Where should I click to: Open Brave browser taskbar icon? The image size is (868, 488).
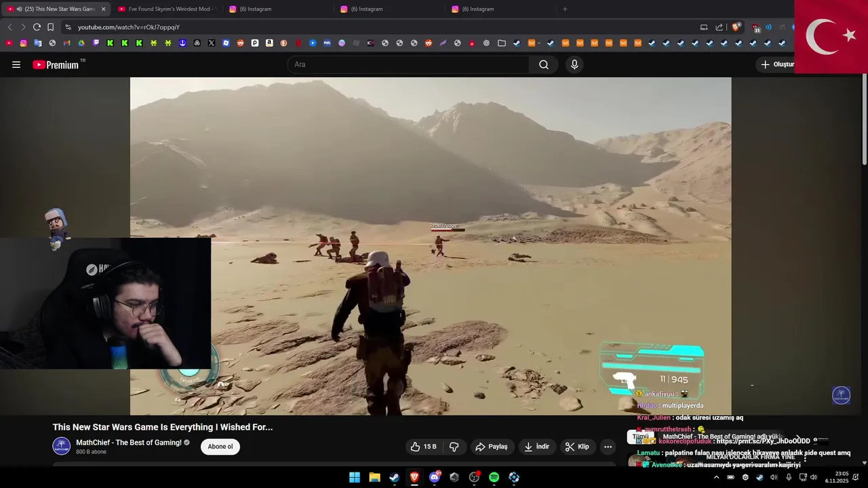[414, 477]
